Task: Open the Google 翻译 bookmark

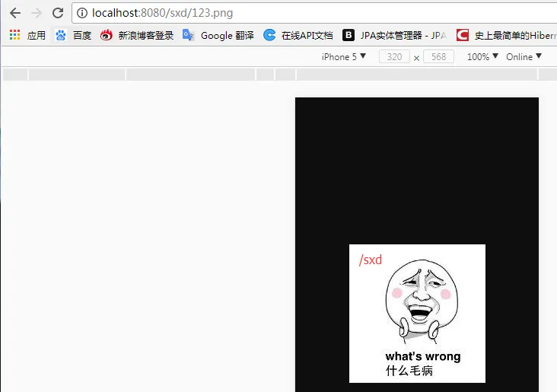Action: [228, 35]
